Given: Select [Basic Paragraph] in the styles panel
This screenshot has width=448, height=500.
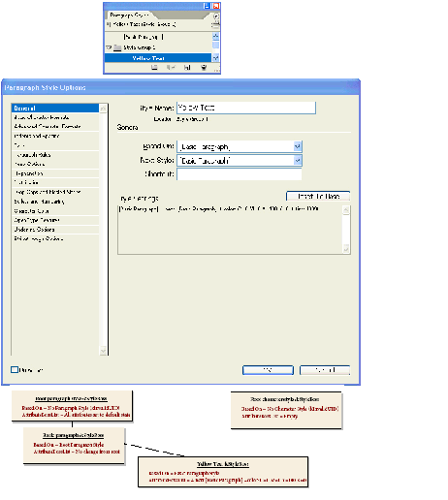Looking at the screenshot, I should (144, 37).
